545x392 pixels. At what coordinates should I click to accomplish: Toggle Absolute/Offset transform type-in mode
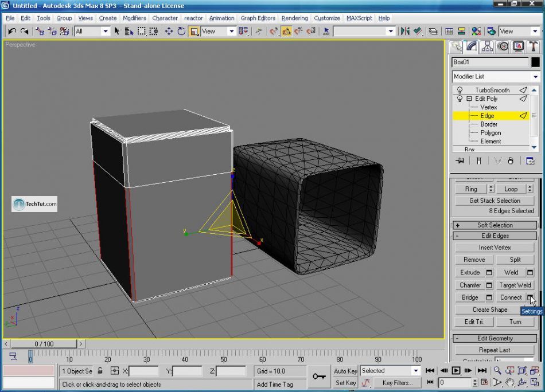click(115, 371)
